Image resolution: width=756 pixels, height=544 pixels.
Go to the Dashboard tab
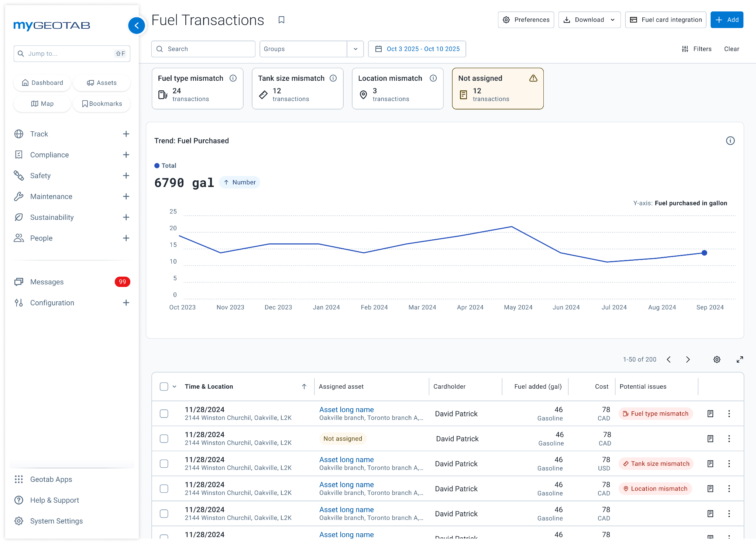click(42, 83)
